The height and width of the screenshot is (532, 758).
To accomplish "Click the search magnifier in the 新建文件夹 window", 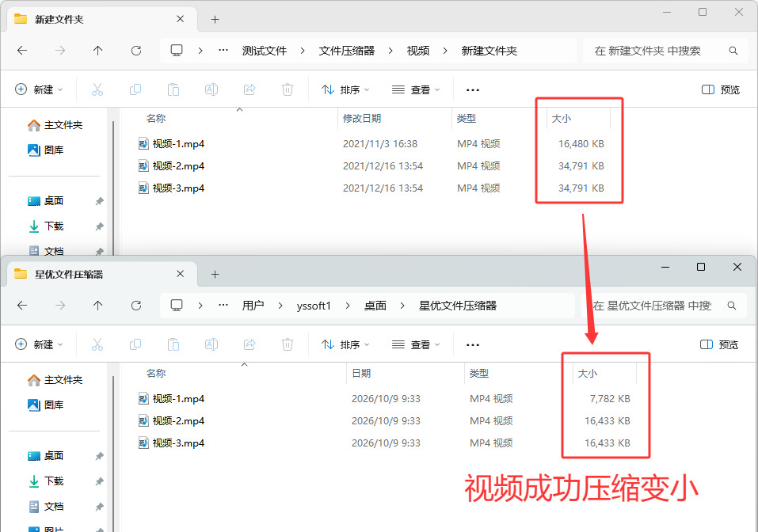I will [733, 51].
